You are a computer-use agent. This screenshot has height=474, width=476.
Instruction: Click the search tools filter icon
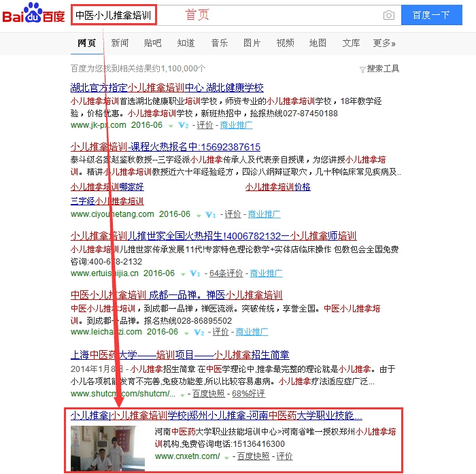[362, 69]
